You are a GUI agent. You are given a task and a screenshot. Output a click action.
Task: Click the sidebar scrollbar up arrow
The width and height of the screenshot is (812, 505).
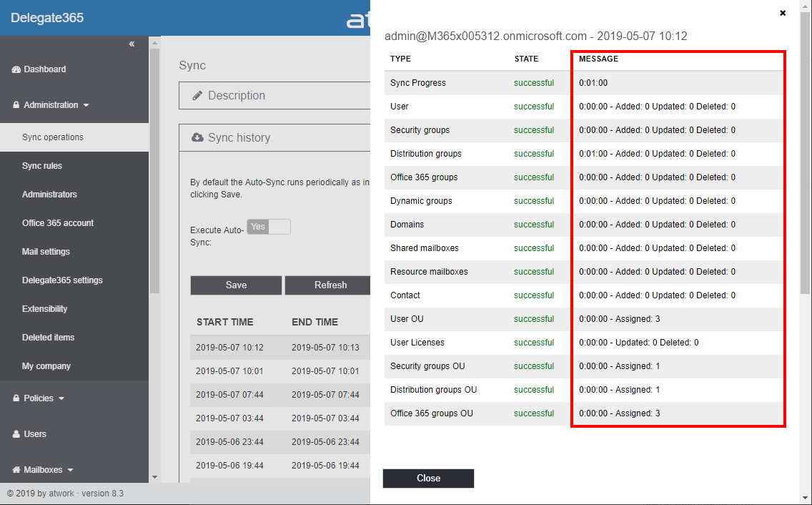pos(154,43)
